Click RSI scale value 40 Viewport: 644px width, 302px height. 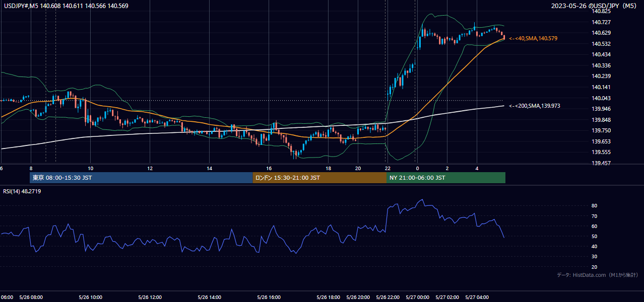[x=595, y=246]
